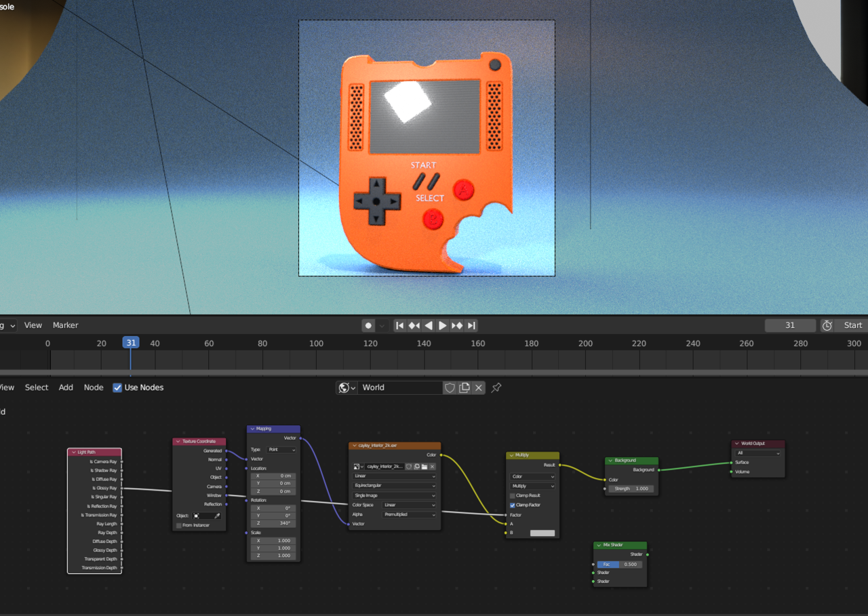Unlink the cayley_interior_2k image with the X icon

click(x=432, y=467)
